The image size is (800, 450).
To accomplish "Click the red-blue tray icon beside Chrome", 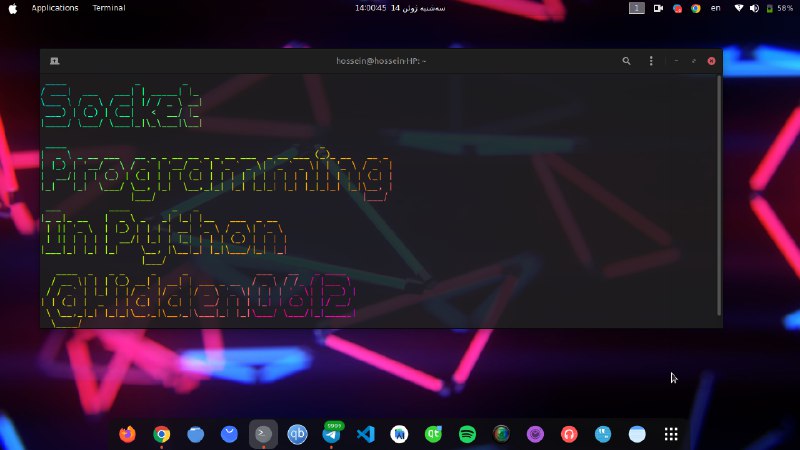I will 677,8.
